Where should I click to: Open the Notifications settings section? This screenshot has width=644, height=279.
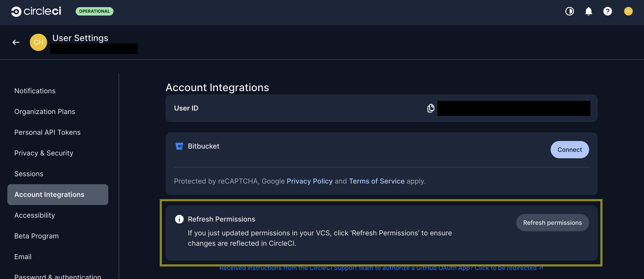point(35,91)
